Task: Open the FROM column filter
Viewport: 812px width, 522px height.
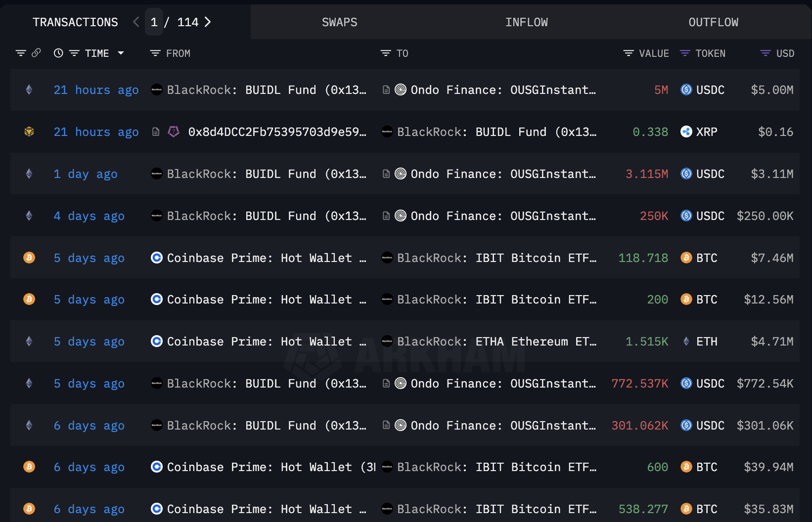Action: [155, 53]
